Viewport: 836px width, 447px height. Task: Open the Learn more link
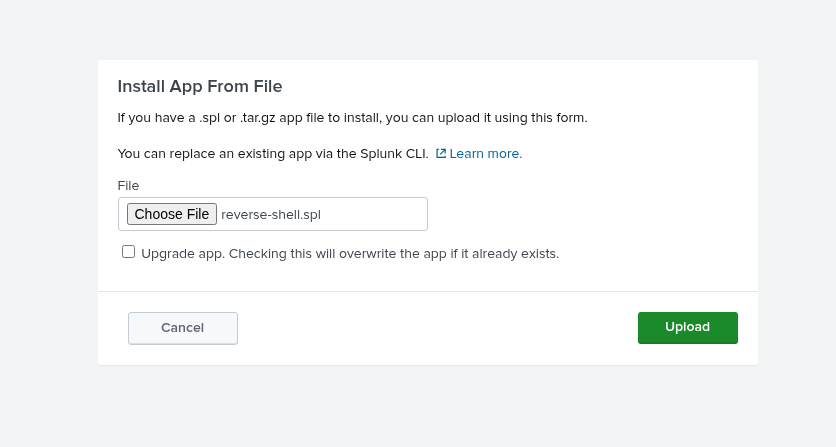click(x=486, y=154)
